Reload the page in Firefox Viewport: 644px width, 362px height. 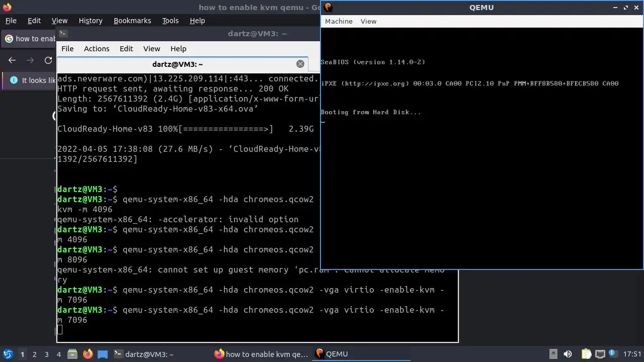tap(48, 60)
